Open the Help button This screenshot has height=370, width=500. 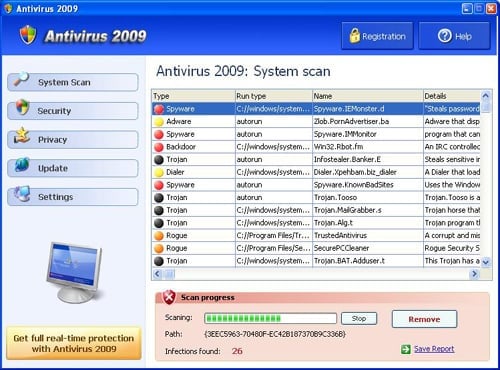(x=454, y=36)
